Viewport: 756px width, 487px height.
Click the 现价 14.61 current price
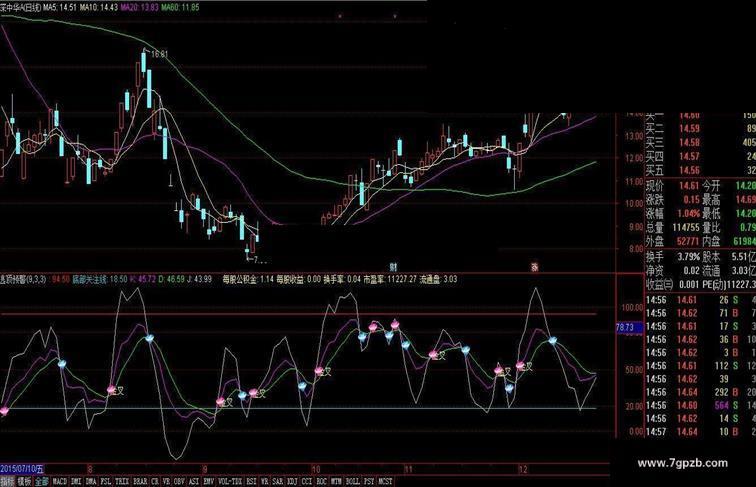(673, 186)
